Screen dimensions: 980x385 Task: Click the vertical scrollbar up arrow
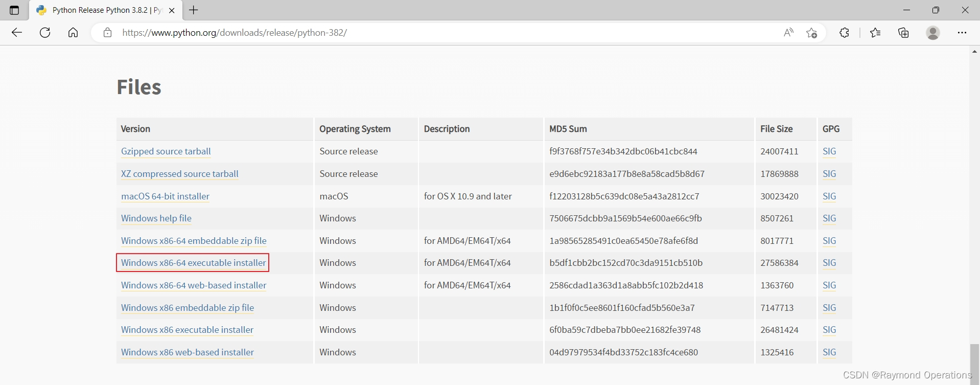coord(974,51)
